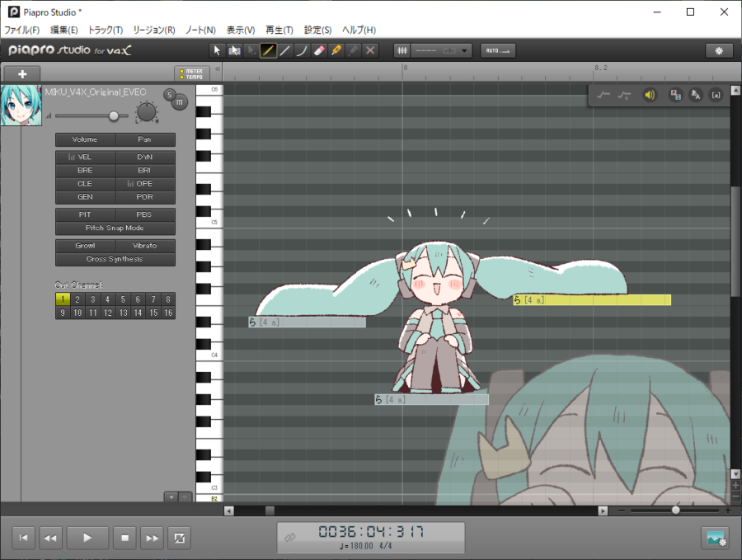This screenshot has height=560, width=742.
Task: Select the GEN parameter button
Action: coord(85,197)
